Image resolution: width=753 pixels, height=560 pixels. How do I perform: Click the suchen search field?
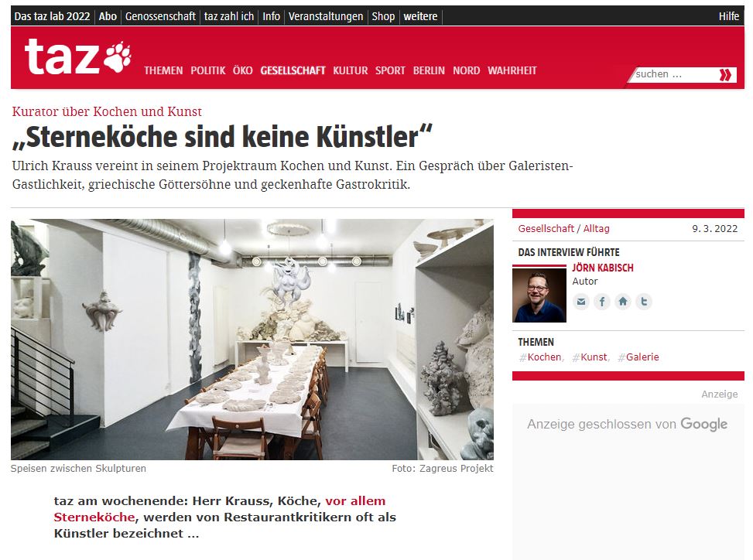675,74
